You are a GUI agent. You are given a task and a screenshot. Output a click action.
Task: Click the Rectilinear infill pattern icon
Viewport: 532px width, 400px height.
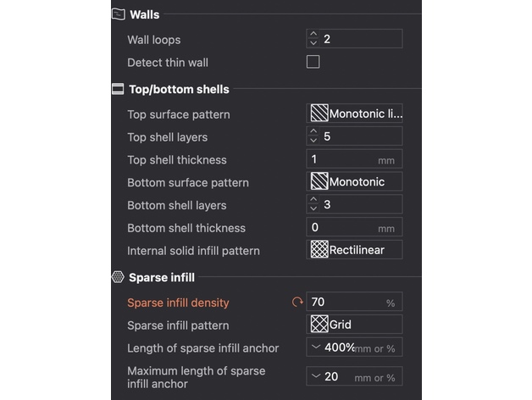(319, 250)
